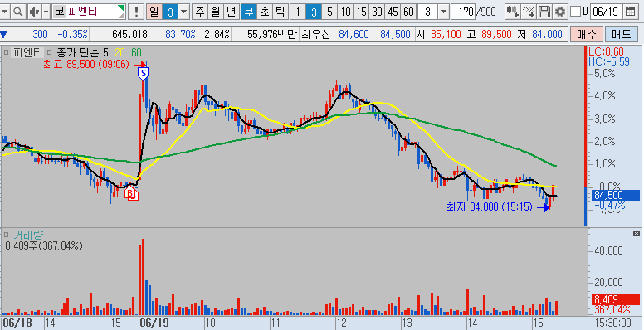
Task: Click the 55,976백만 trading value text
Action: click(272, 34)
